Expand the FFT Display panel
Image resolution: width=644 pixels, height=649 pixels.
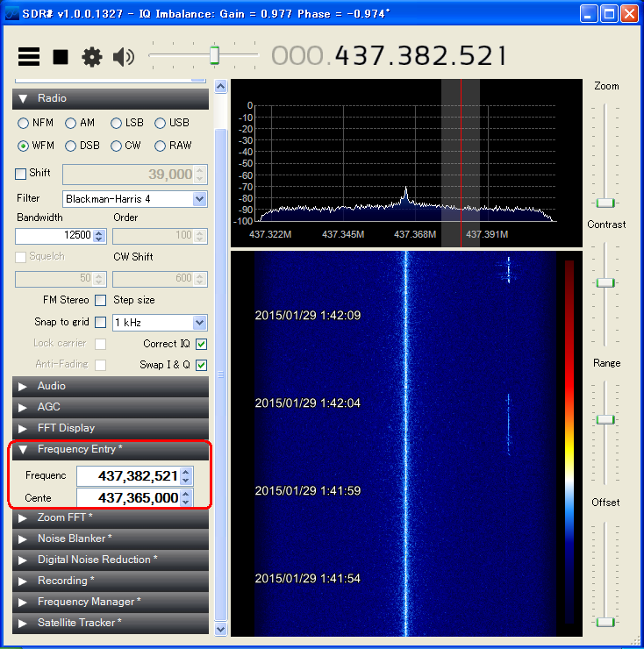click(111, 428)
